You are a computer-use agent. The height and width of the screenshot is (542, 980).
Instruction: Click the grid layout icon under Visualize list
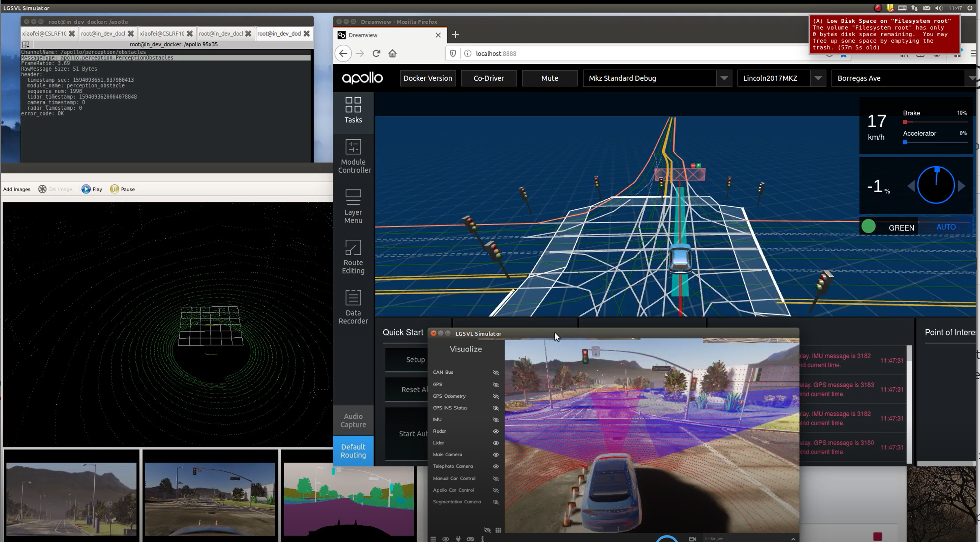[498, 530]
